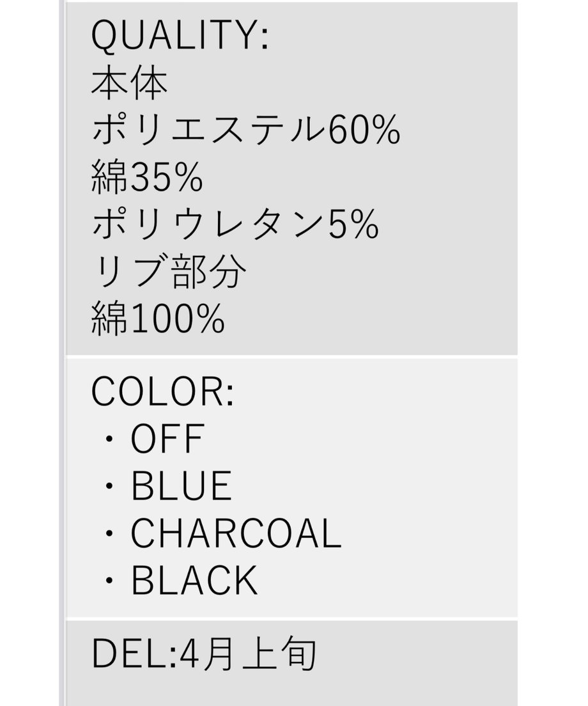Click the COLOR: heading text
Image resolution: width=588 pixels, height=706 pixels.
[x=163, y=391]
